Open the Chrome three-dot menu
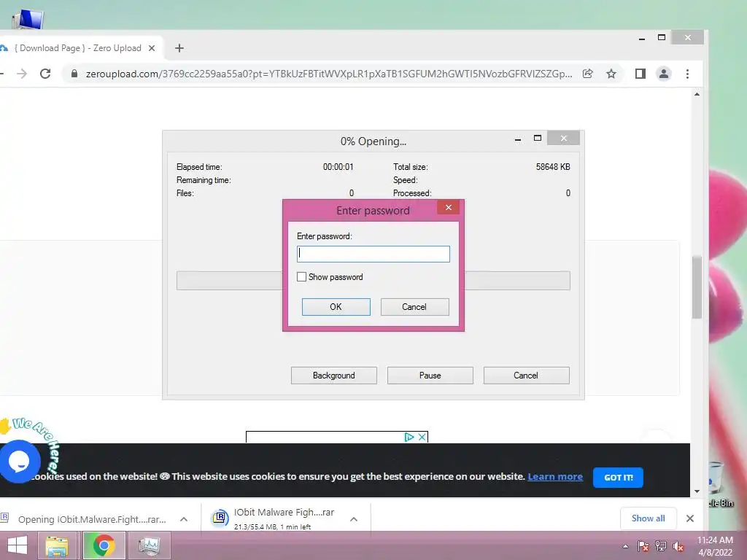Viewport: 747px width, 560px height. point(687,74)
